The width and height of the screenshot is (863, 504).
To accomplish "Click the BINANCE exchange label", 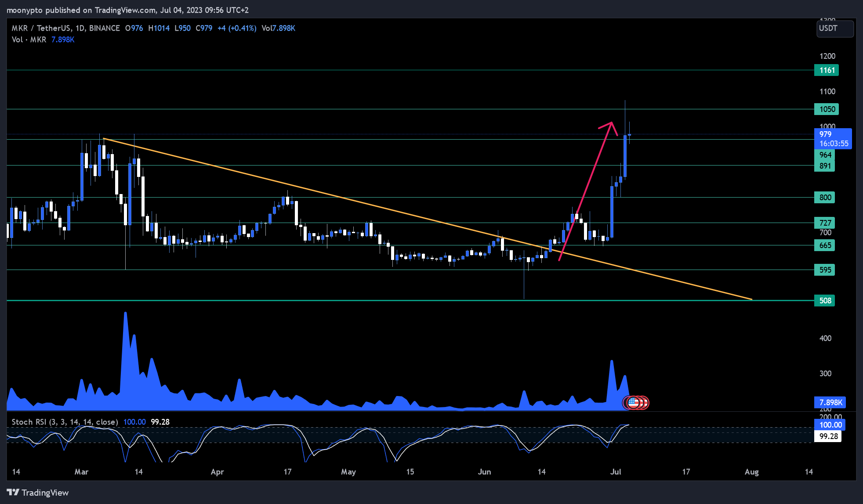I will point(105,28).
